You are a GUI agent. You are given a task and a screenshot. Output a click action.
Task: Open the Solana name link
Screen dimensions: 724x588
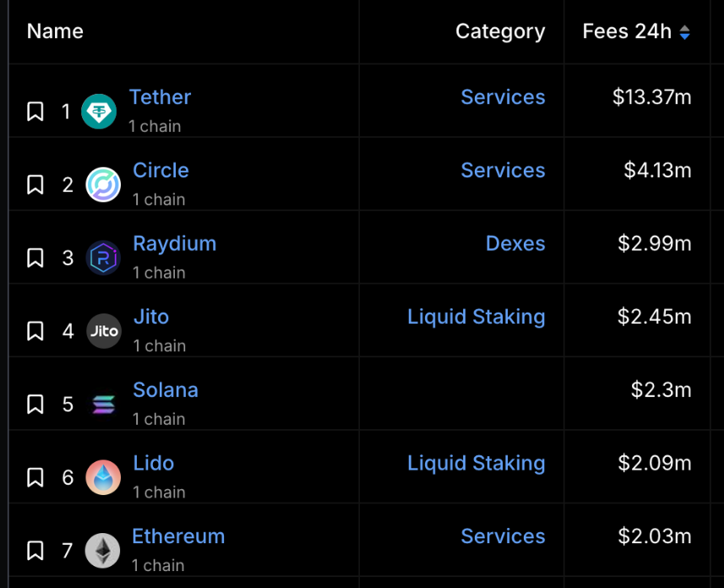pos(166,389)
